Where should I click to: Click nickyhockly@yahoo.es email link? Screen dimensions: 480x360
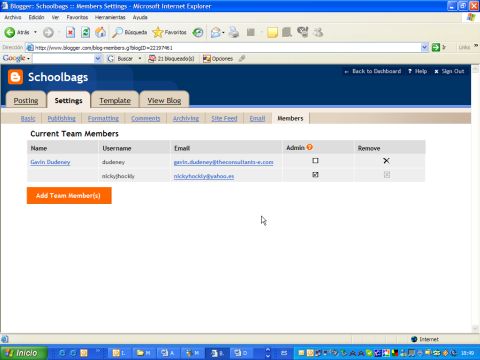tap(204, 176)
